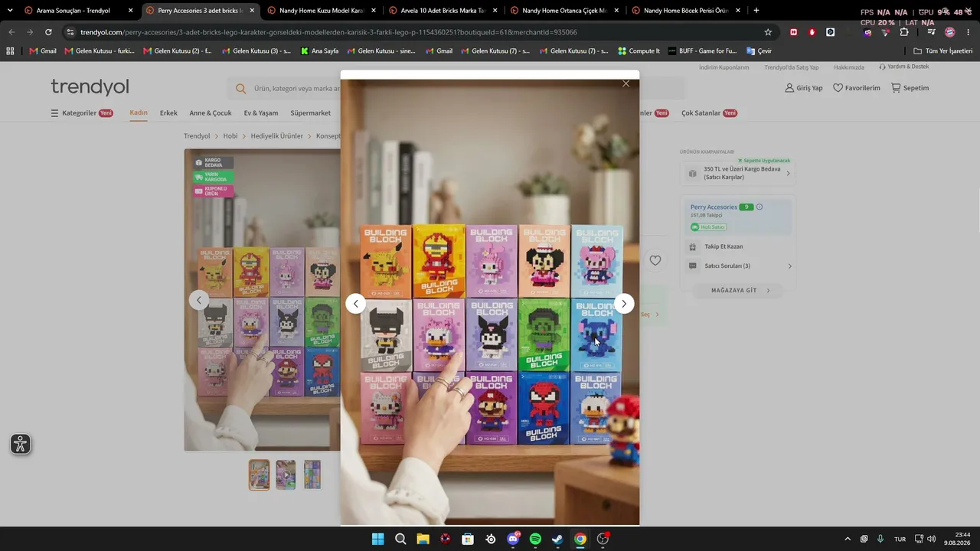980x551 pixels.
Task: Bookmark this page with star icon
Action: tap(768, 32)
